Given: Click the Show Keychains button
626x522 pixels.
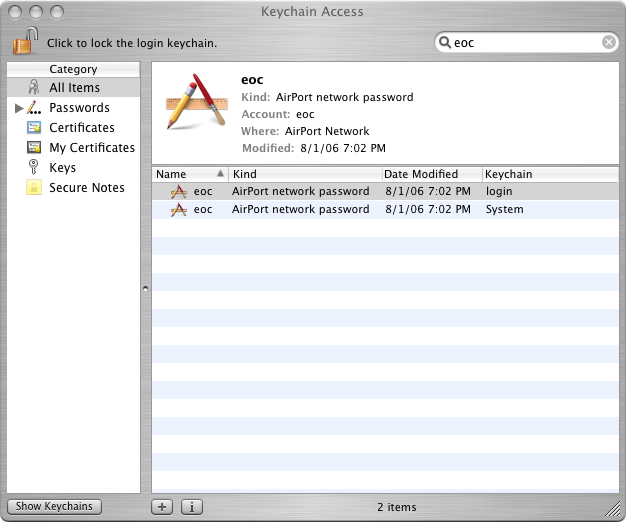Looking at the screenshot, I should click(x=54, y=506).
